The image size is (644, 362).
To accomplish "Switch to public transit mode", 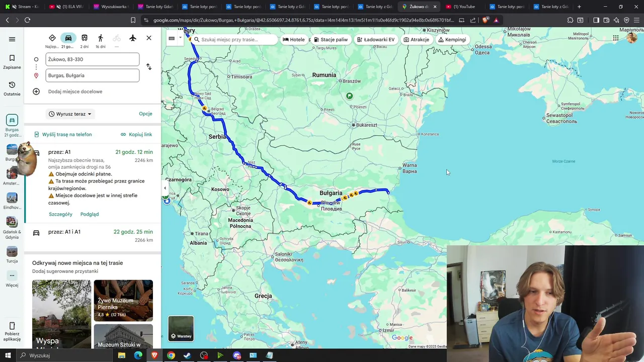I will point(85,38).
